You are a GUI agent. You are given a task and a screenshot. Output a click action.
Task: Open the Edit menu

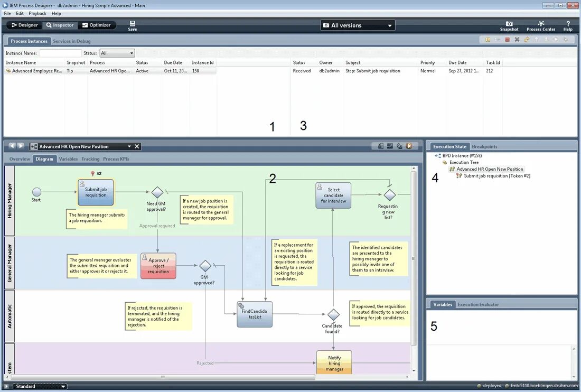(20, 13)
